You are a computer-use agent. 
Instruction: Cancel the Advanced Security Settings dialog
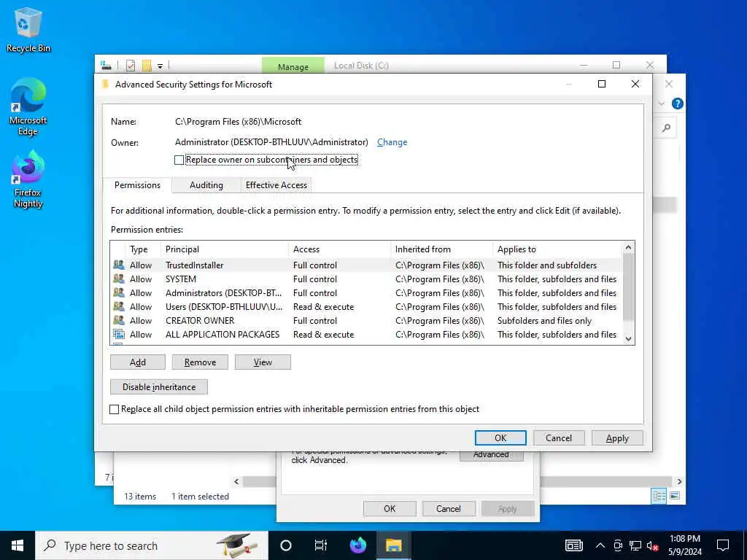[x=558, y=437]
